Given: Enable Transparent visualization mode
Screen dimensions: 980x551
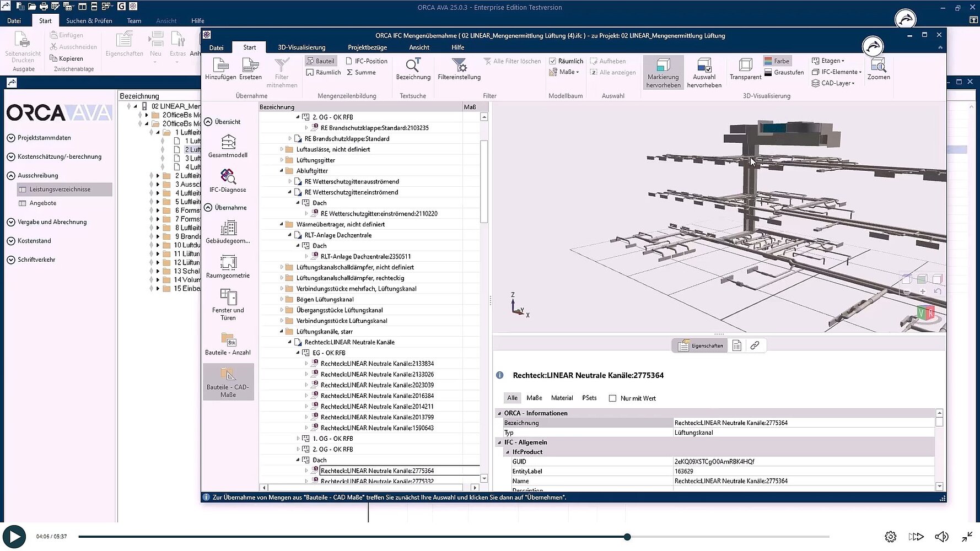Looking at the screenshot, I should (x=745, y=69).
